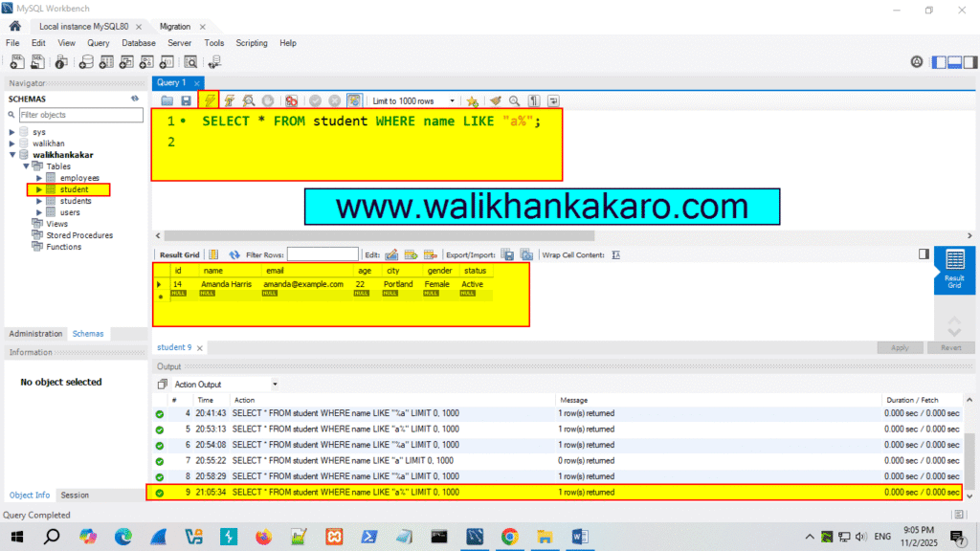The image size is (980, 551).
Task: Switch to the Administration tab
Action: [34, 333]
